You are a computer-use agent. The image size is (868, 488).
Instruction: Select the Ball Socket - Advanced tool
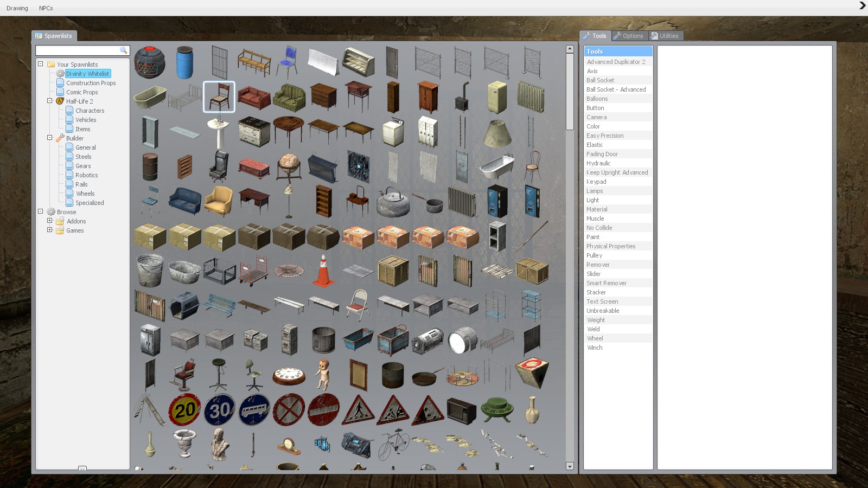(618, 89)
